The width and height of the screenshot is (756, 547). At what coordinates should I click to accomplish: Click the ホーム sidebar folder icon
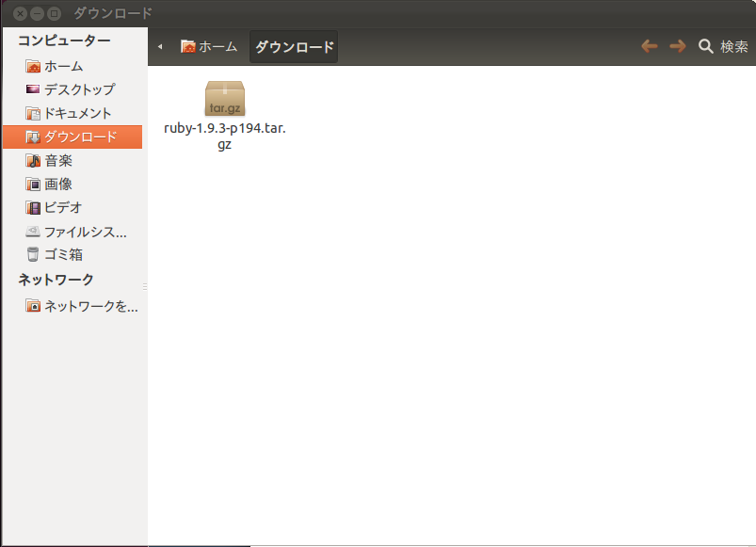pyautogui.click(x=33, y=66)
